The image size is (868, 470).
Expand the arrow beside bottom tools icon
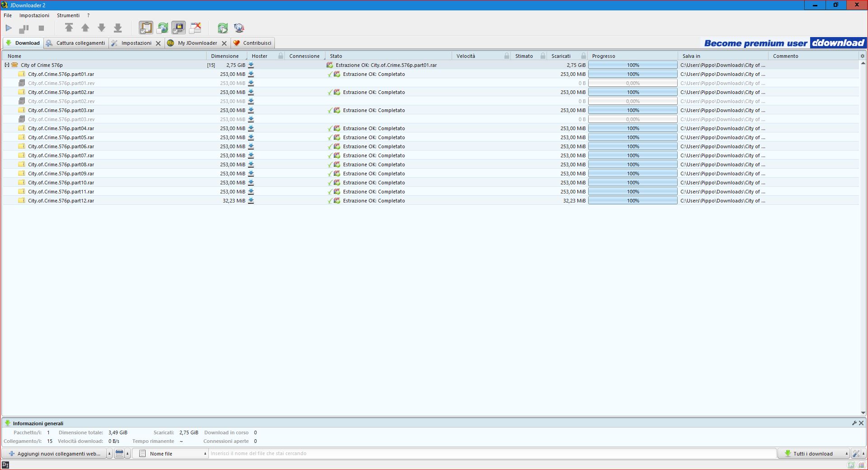(x=863, y=454)
